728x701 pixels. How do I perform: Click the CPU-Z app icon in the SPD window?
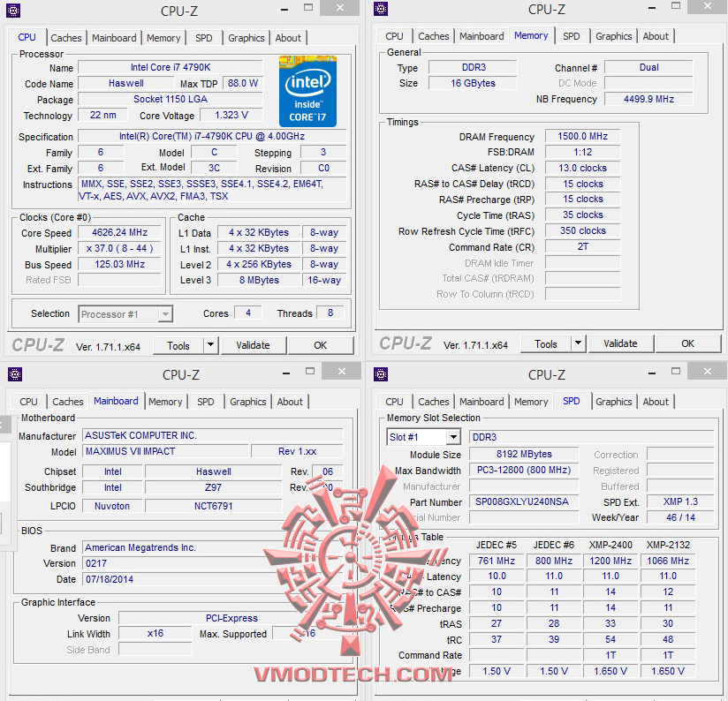(381, 374)
